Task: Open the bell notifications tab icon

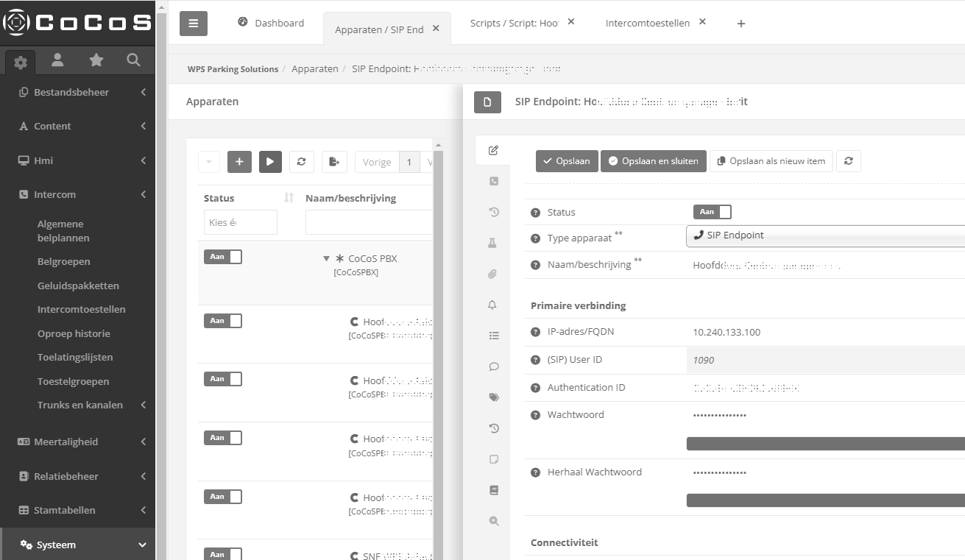Action: point(493,305)
